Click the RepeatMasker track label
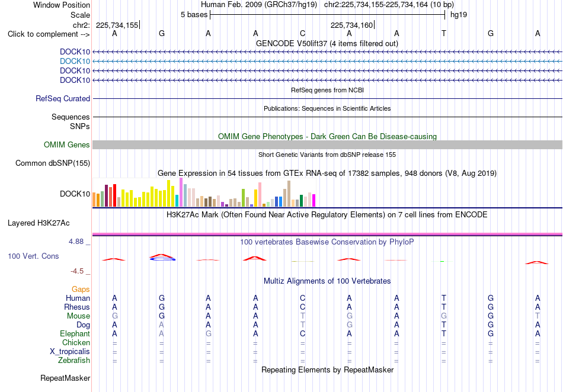Image resolution: width=563 pixels, height=392 pixels. [x=65, y=378]
